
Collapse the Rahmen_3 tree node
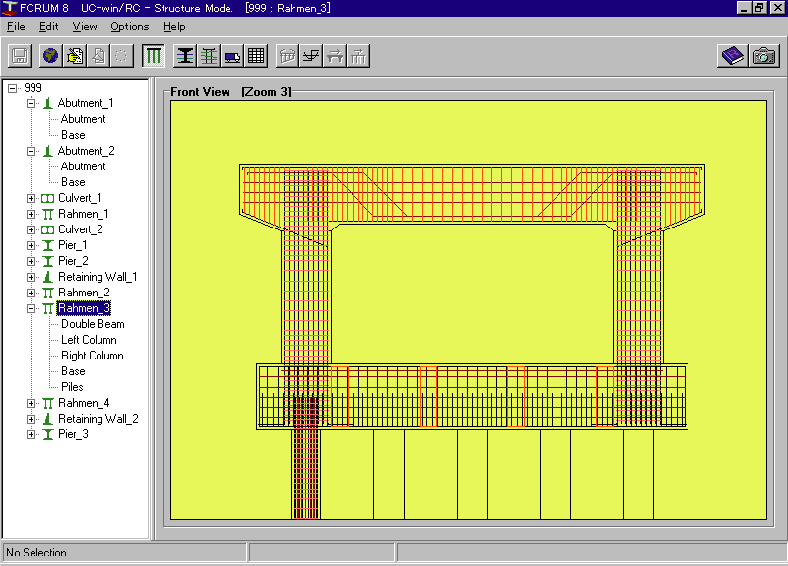(32, 309)
